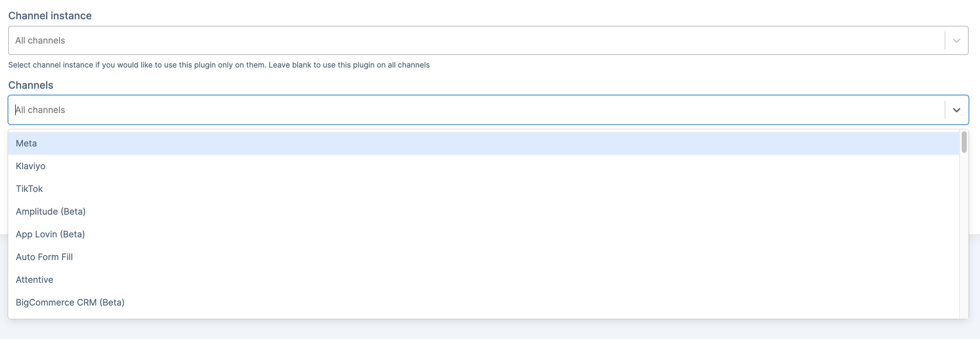Image resolution: width=980 pixels, height=339 pixels.
Task: Click All channels placeholder in Channels field
Action: pyautogui.click(x=40, y=110)
